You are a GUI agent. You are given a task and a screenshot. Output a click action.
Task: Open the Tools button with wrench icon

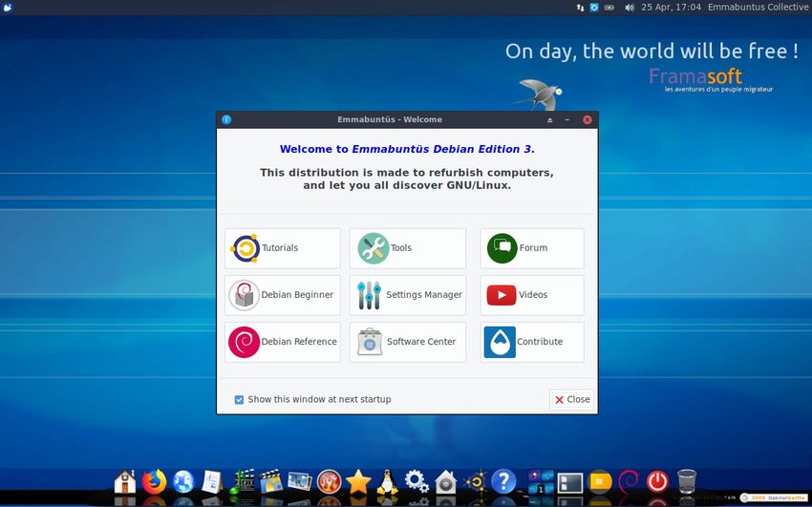[408, 248]
